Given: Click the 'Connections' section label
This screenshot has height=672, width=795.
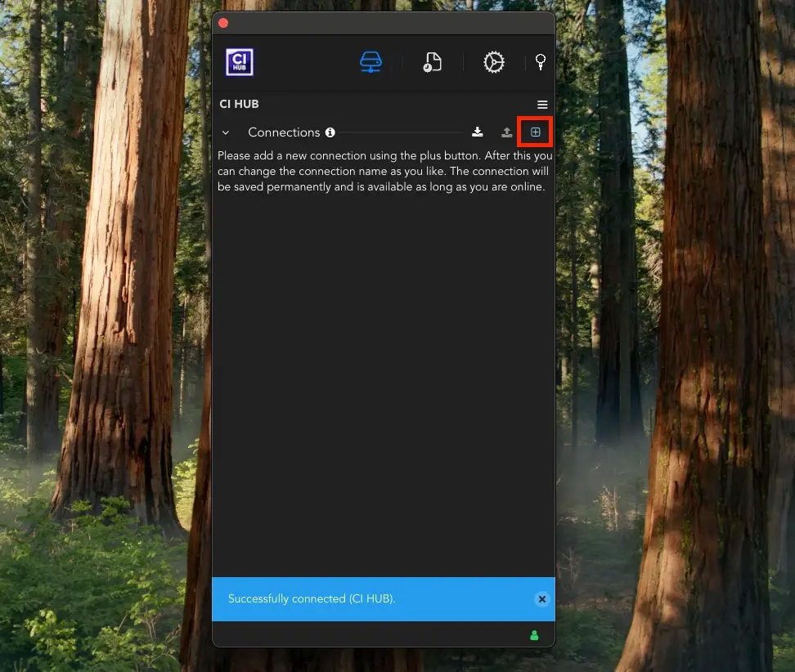Looking at the screenshot, I should [284, 132].
